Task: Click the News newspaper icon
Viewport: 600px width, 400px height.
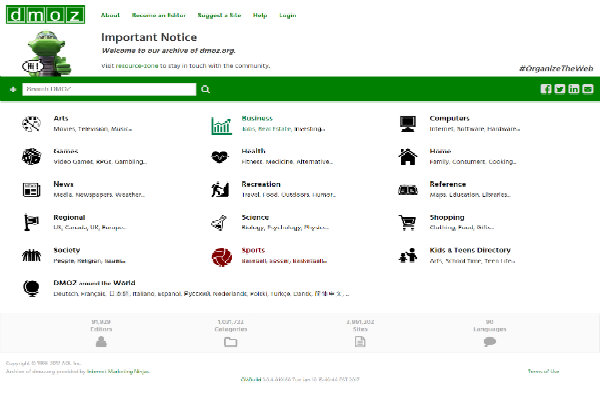Action: point(31,190)
